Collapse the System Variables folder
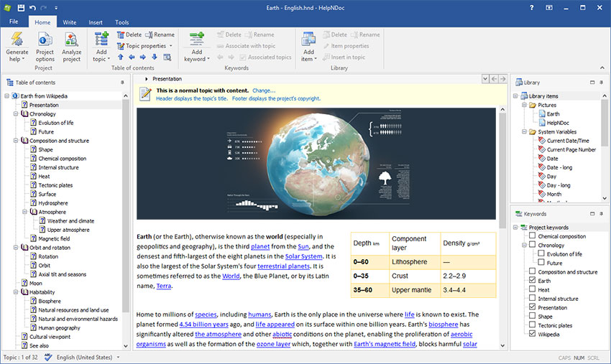The height and width of the screenshot is (364, 611). (525, 132)
